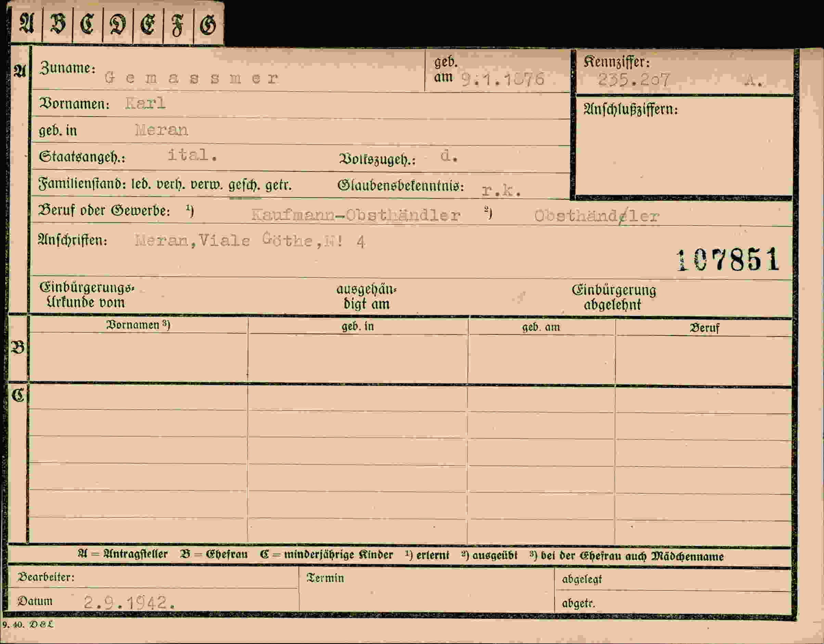The height and width of the screenshot is (644, 824).
Task: Click the 'Vornamen:' label in section A
Action: tap(74, 103)
